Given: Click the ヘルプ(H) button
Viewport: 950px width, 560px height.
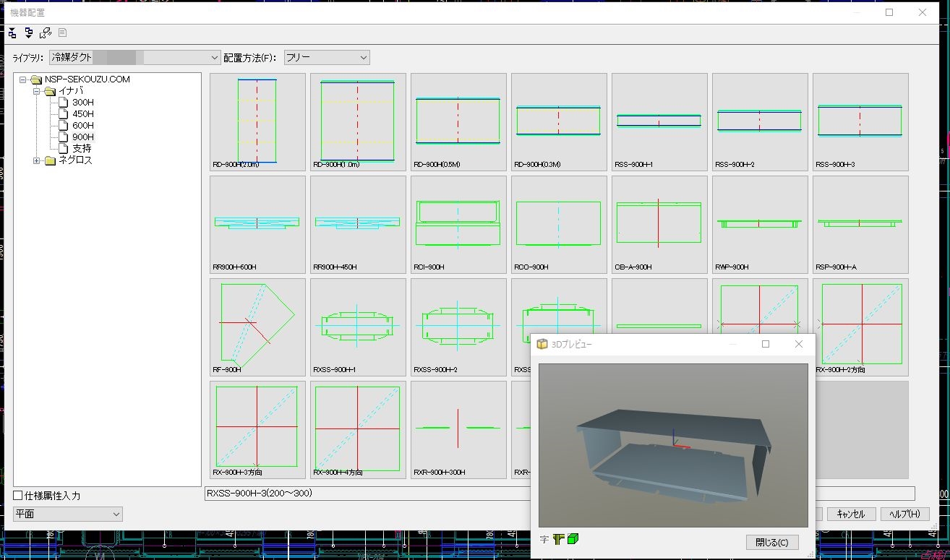Looking at the screenshot, I should tap(904, 514).
